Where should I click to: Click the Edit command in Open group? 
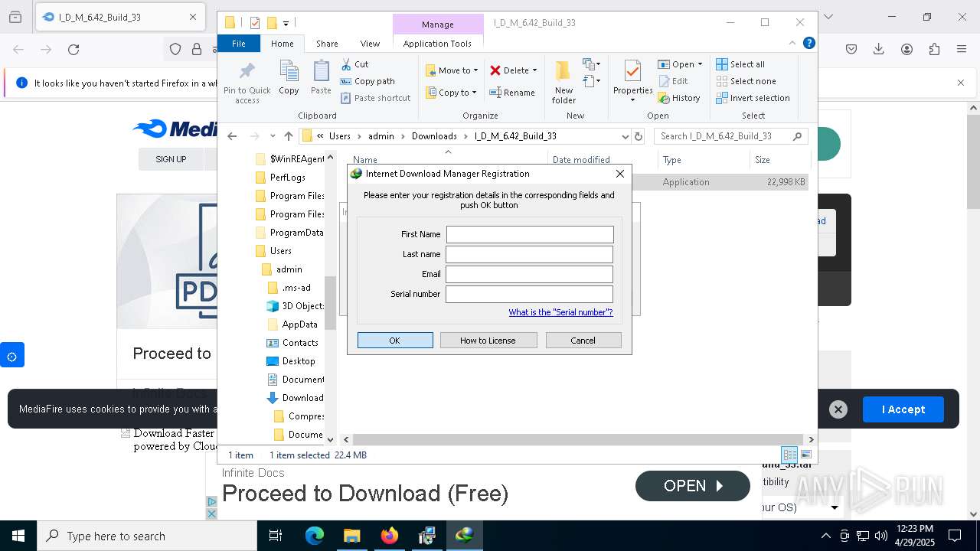[x=672, y=81]
